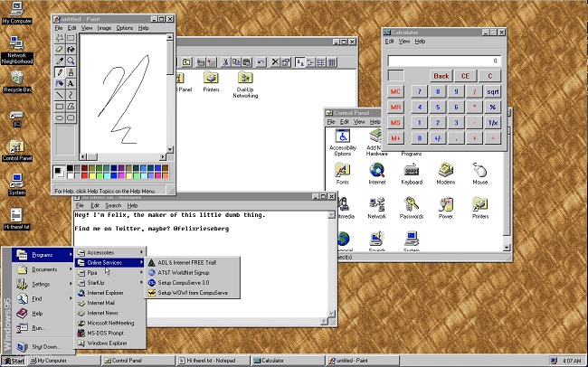The image size is (588, 367).
Task: Open the Dial-Up Networking folder icon
Action: click(x=245, y=81)
